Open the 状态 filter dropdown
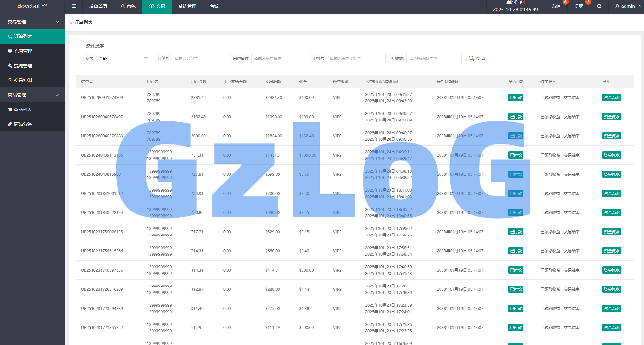Viewport: 644px width, 345px height. click(123, 58)
